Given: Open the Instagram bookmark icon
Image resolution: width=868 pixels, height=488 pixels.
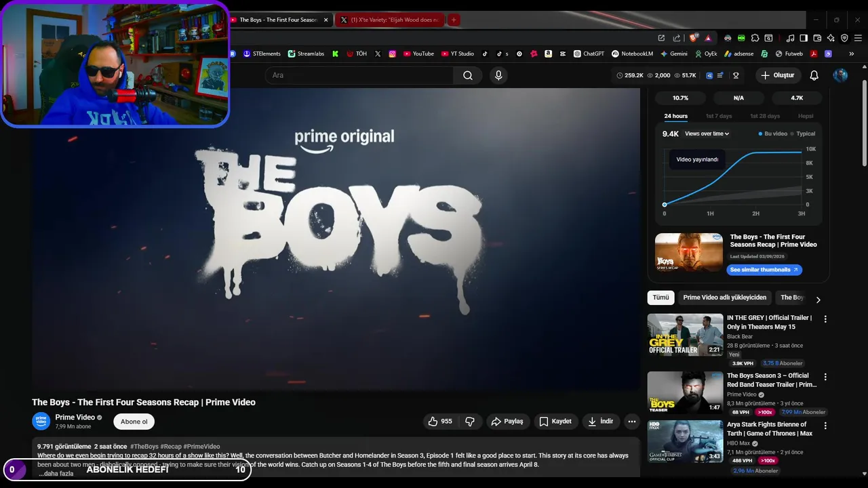Looking at the screenshot, I should [x=392, y=54].
